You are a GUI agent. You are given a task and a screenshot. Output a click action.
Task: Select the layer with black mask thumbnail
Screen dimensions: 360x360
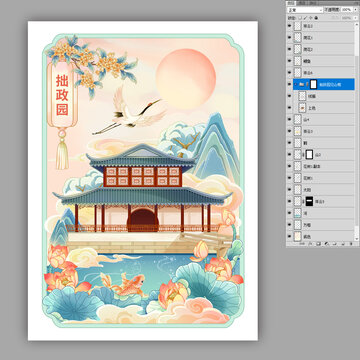(x=323, y=201)
